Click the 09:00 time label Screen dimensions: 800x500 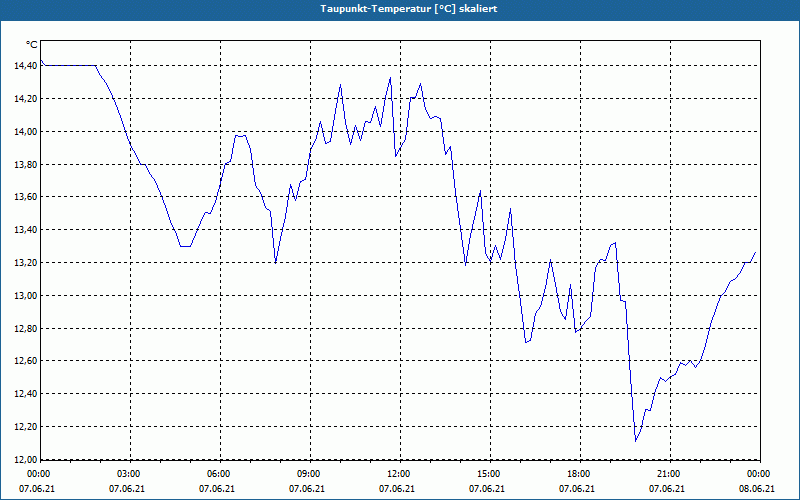[309, 474]
